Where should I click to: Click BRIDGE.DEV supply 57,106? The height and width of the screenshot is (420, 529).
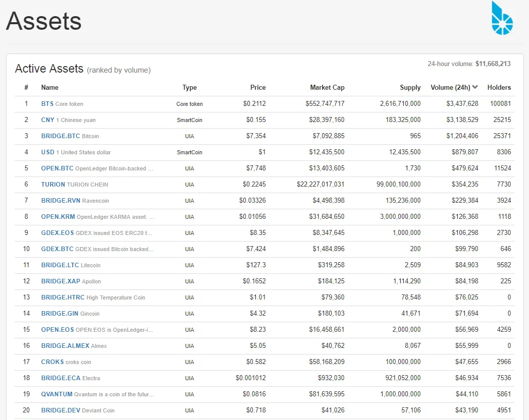click(x=411, y=410)
